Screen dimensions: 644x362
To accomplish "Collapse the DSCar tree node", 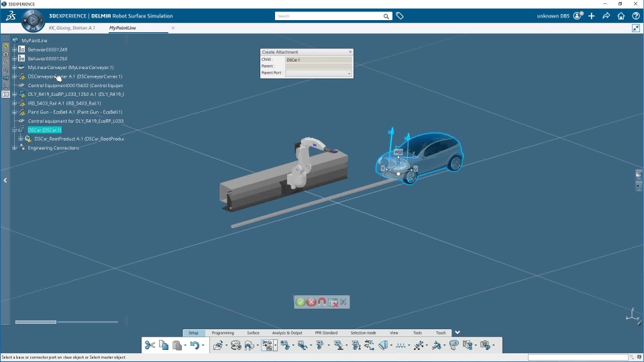I will point(14,130).
